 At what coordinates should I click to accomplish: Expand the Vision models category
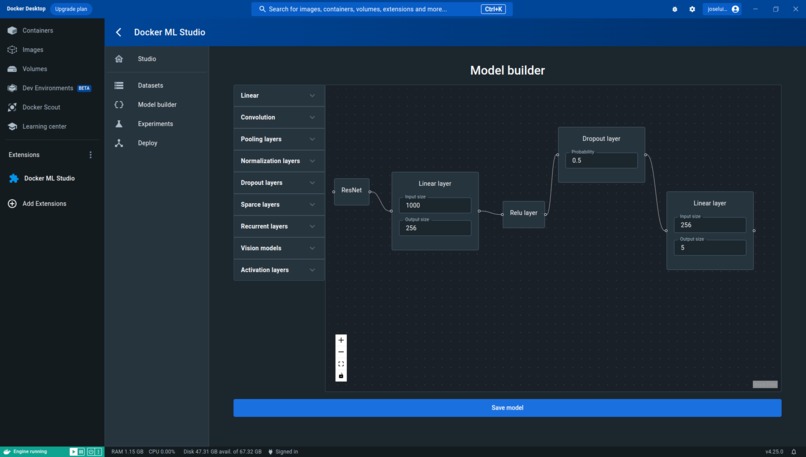tap(279, 248)
